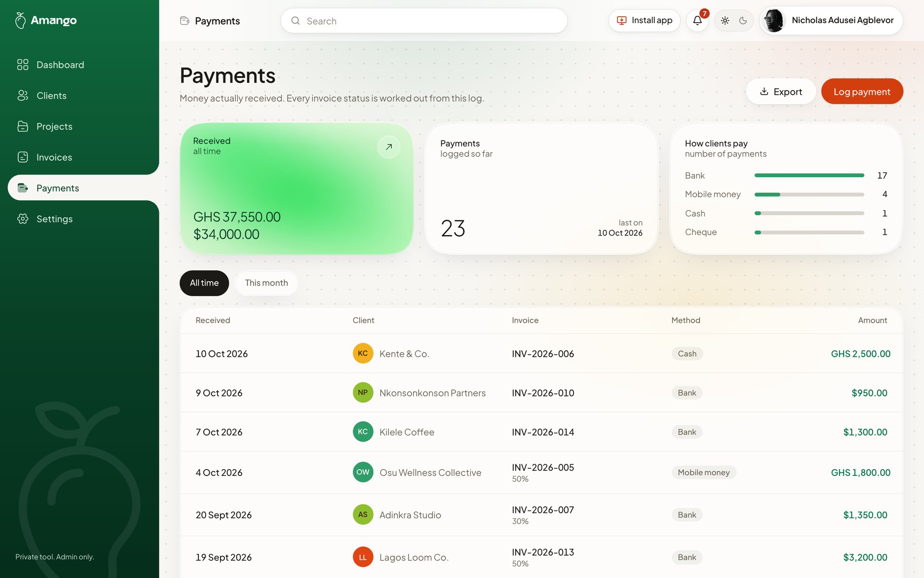Viewport: 924px width, 578px height.
Task: Click the LL avatar badge
Action: [x=363, y=557]
